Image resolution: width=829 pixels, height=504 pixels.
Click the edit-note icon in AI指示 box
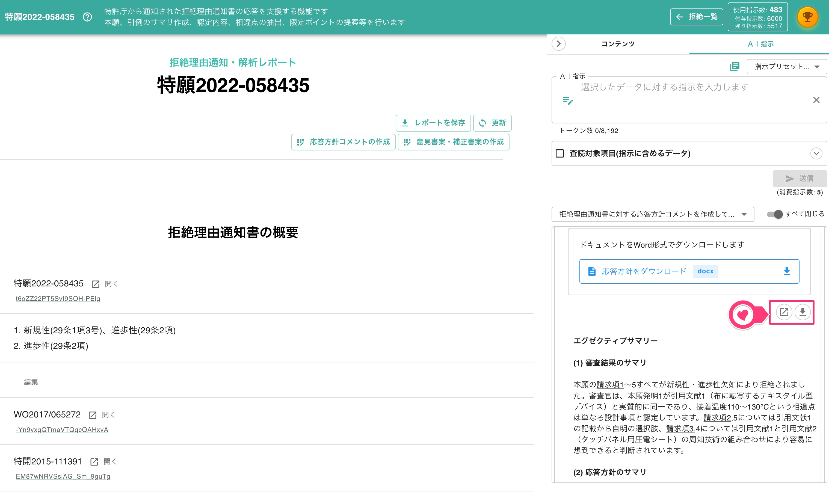[x=568, y=100]
